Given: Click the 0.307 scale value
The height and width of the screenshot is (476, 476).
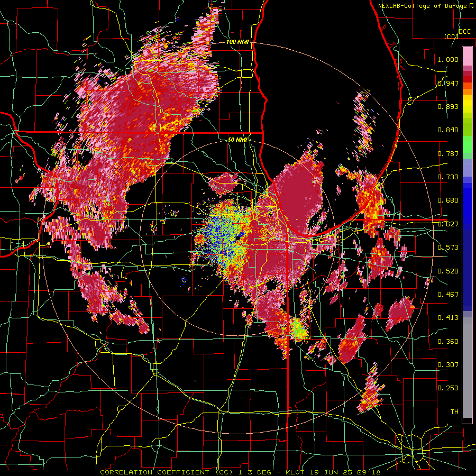Looking at the screenshot, I should (448, 364).
